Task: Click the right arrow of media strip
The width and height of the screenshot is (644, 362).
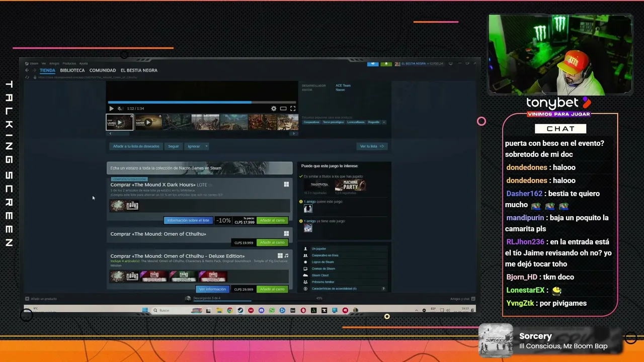Action: 294,134
